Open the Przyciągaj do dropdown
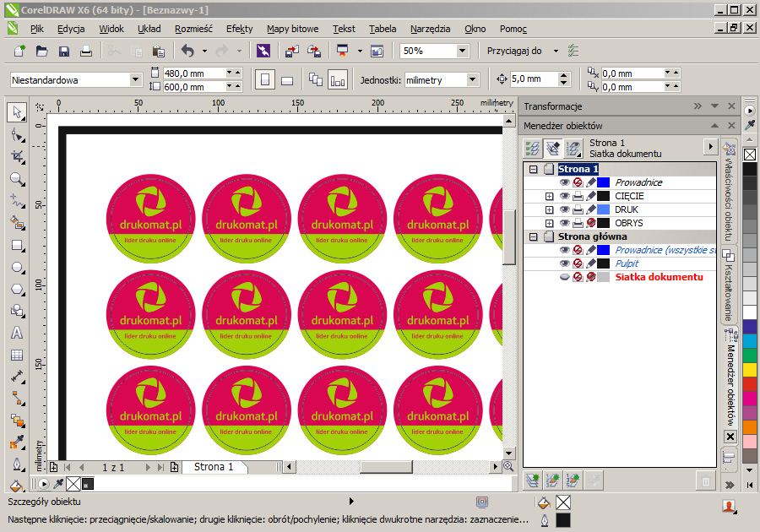The image size is (760, 532). click(x=556, y=51)
